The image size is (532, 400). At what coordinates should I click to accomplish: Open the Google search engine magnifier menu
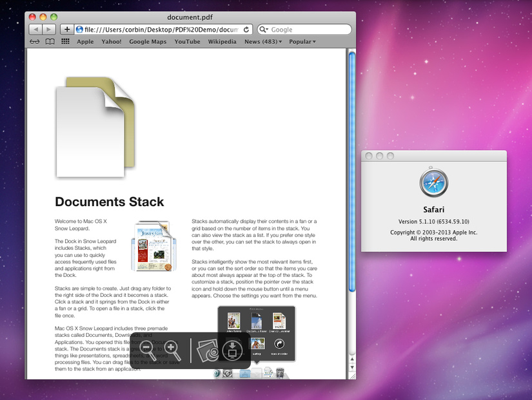262,29
